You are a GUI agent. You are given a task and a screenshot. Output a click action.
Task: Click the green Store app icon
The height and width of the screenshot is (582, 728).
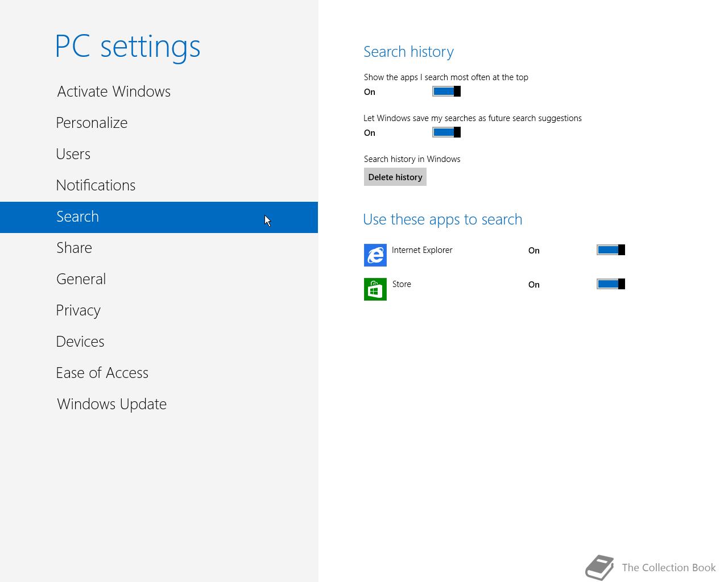375,289
